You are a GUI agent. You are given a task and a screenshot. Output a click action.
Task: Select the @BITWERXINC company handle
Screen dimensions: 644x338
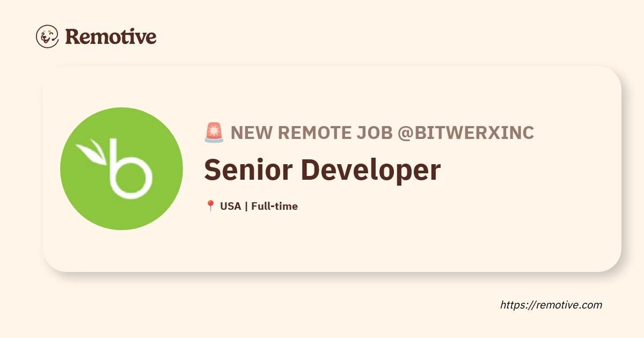tap(466, 132)
